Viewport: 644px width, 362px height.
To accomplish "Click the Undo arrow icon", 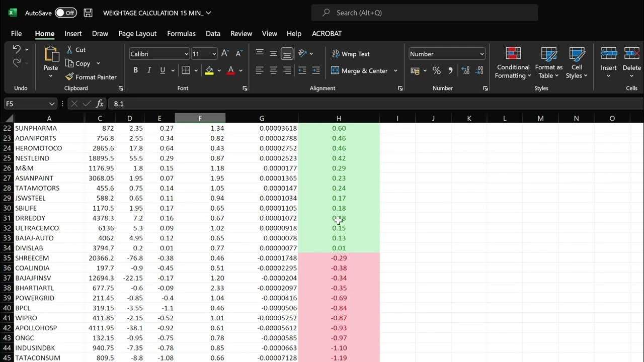I will [x=17, y=49].
